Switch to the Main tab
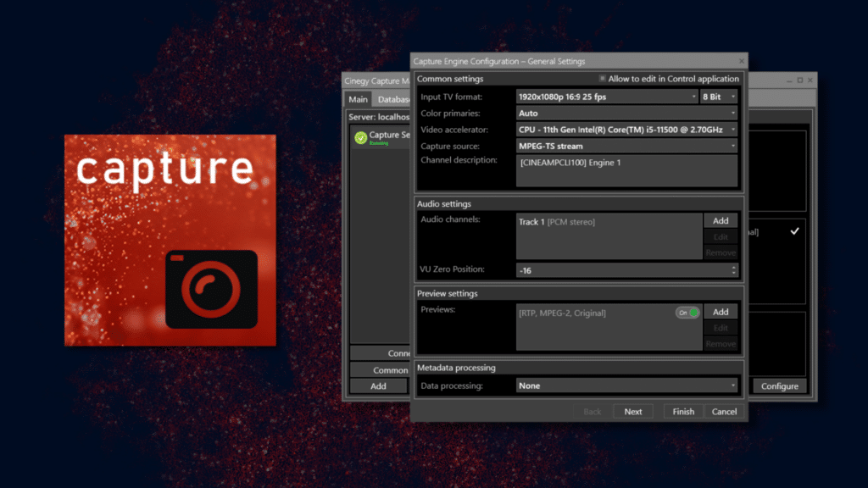 pos(358,100)
